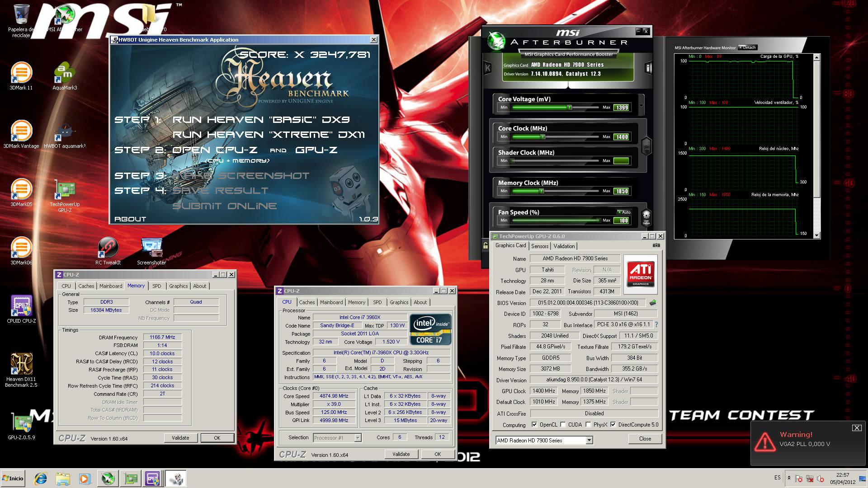Viewport: 868px width, 488px height.
Task: Open Windows Media Player from the taskbar
Action: point(85,479)
